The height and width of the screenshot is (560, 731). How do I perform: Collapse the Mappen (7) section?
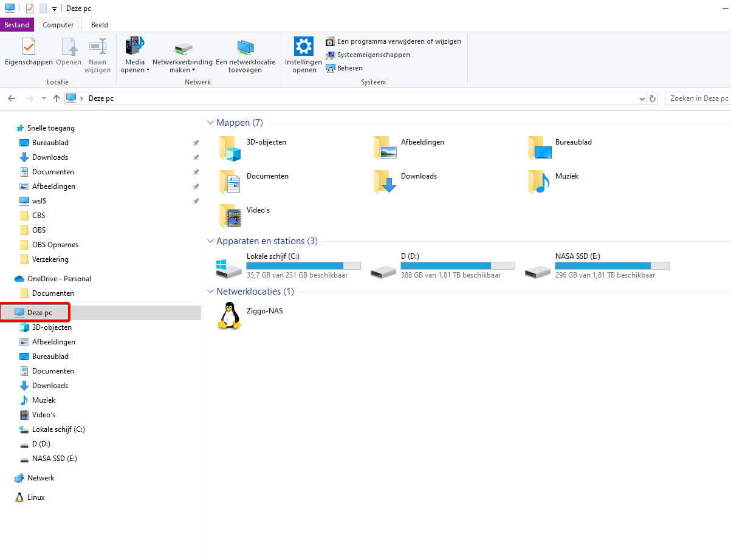(x=210, y=123)
